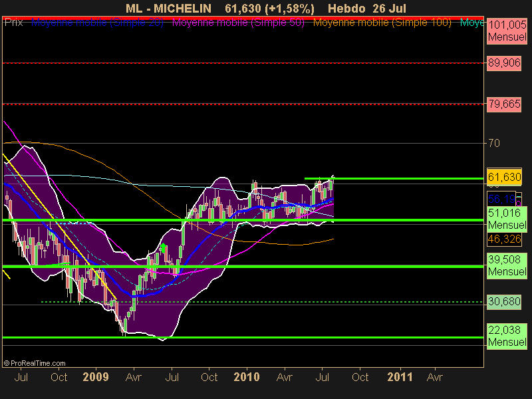Screen dimensions: 532x399
Task: Select the orange 46,326 average label
Action: tap(504, 239)
